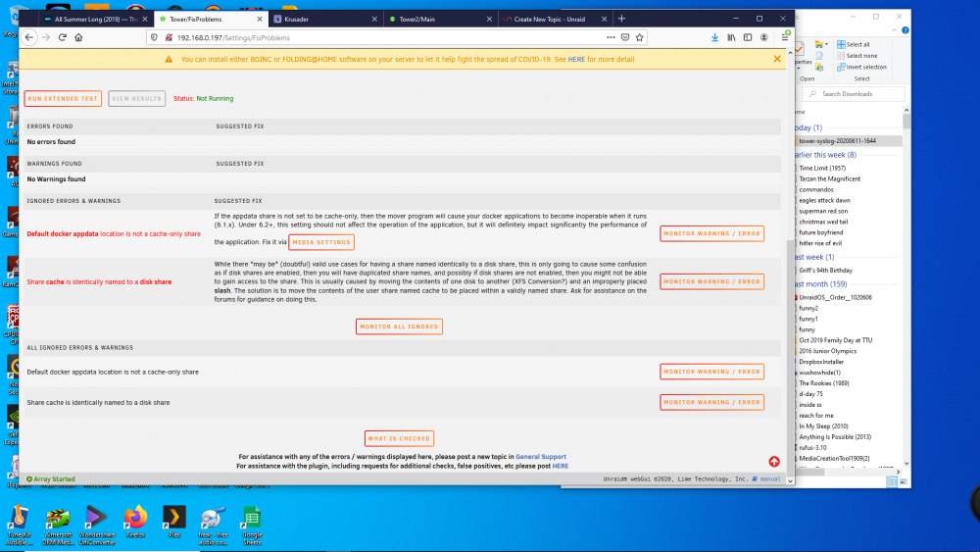Switch Explorer to large icons view button
Viewport: 980px width, 552px height.
pos(904,481)
